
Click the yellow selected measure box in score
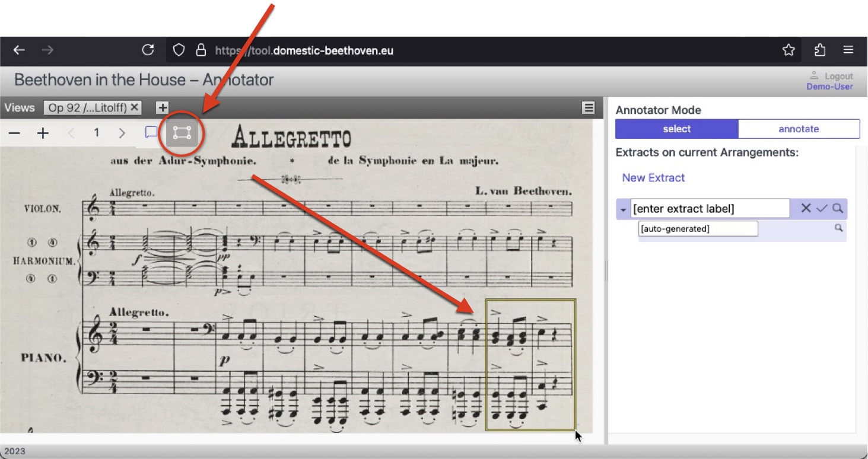click(530, 364)
